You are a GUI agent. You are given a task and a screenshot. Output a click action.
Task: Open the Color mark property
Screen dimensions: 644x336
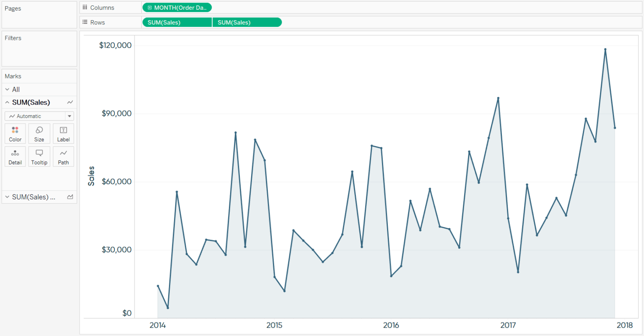coord(15,133)
